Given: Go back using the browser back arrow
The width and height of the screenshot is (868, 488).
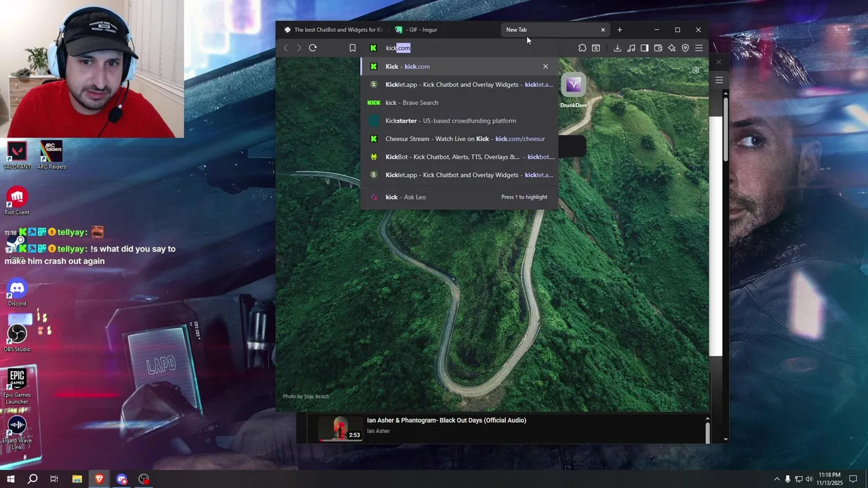Looking at the screenshot, I should [x=285, y=48].
